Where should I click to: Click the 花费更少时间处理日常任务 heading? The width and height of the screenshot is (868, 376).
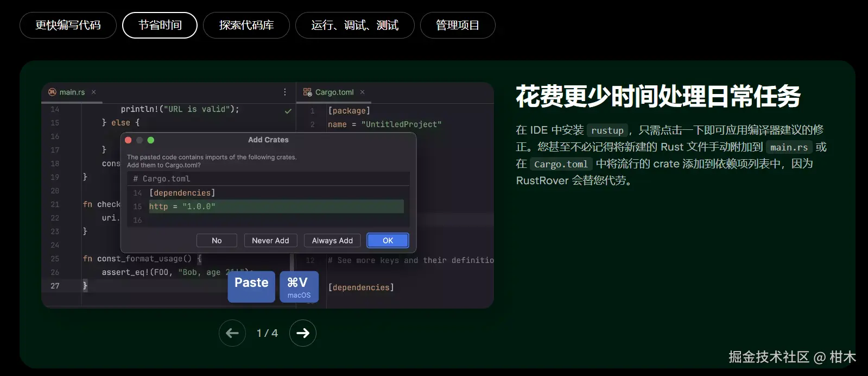pyautogui.click(x=658, y=97)
